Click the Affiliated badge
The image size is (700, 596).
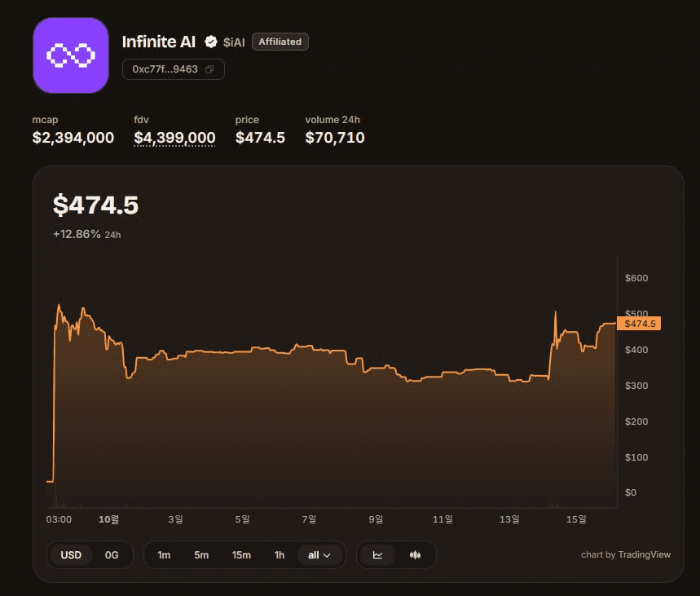(280, 42)
